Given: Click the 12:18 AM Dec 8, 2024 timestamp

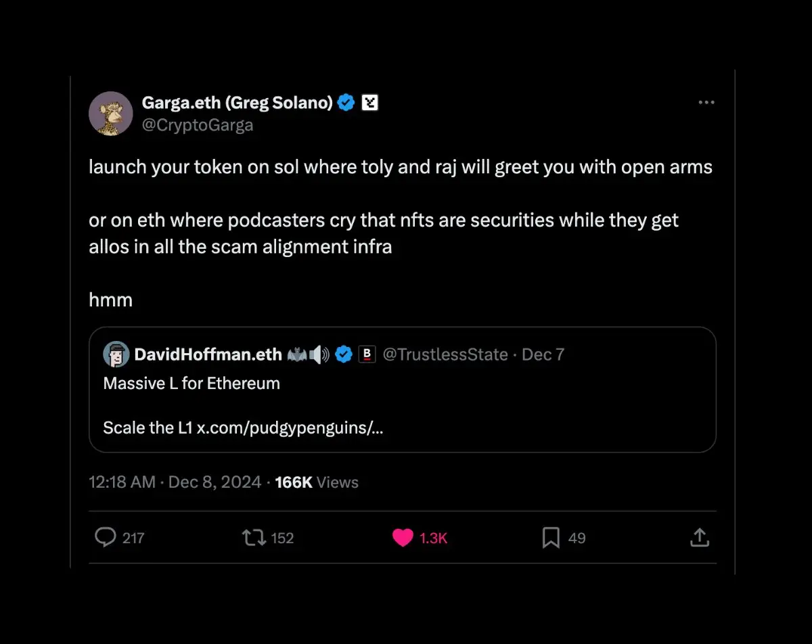Looking at the screenshot, I should pos(175,482).
